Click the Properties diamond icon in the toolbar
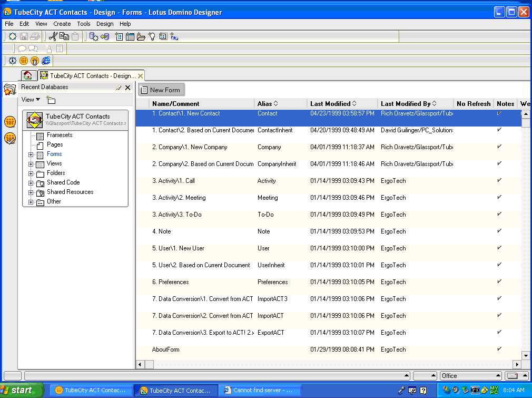532x398 pixels. click(x=13, y=36)
